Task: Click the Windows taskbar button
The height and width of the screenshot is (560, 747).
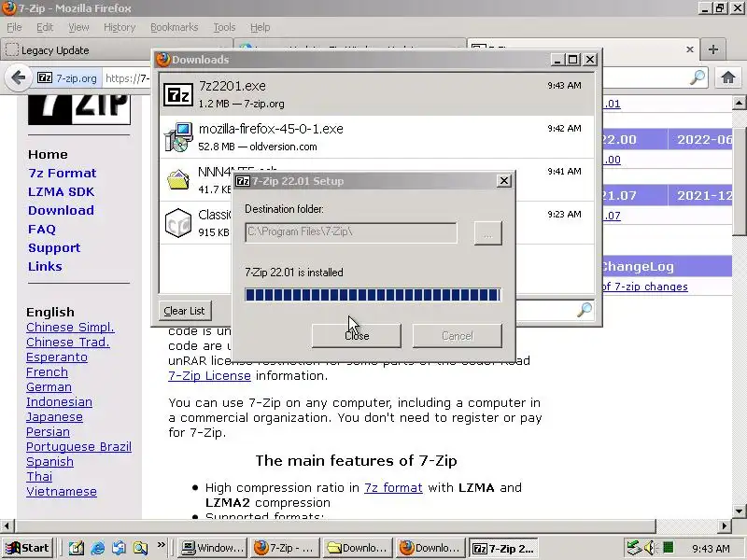Action: pos(213,548)
